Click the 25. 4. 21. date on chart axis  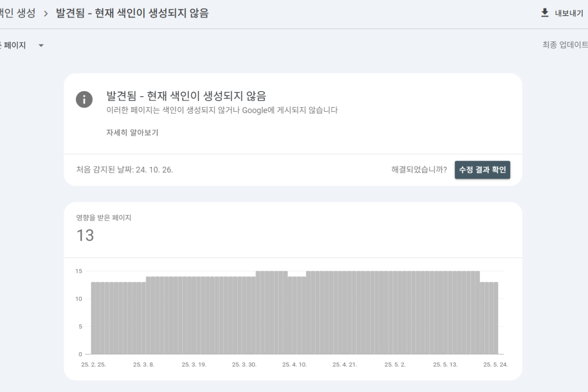(x=345, y=365)
